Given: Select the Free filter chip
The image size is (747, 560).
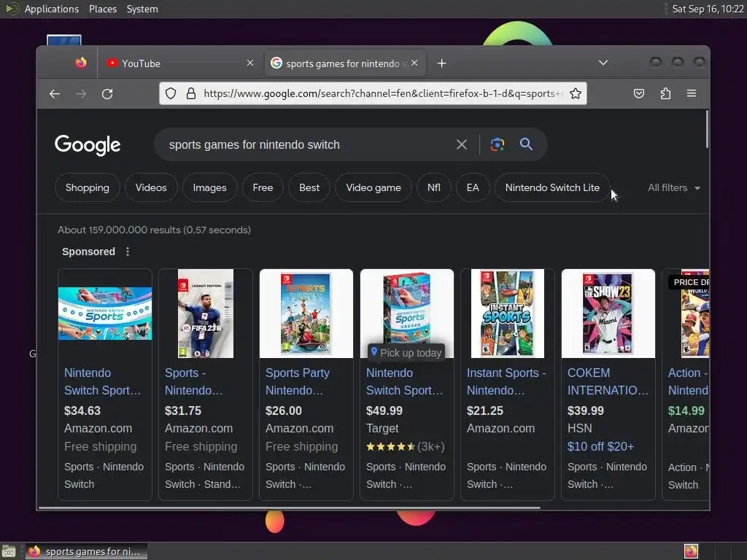Looking at the screenshot, I should (x=263, y=187).
